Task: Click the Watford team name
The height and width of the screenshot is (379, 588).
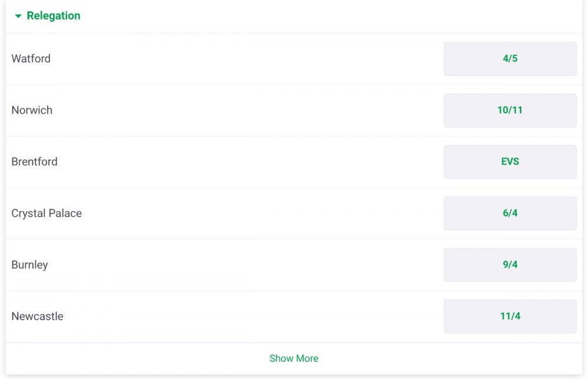Action: 31,59
